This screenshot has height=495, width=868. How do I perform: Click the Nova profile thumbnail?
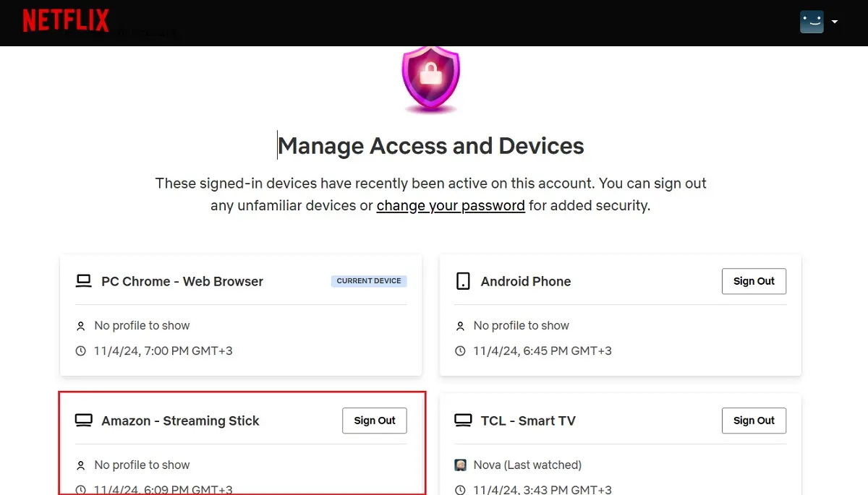[x=461, y=465]
